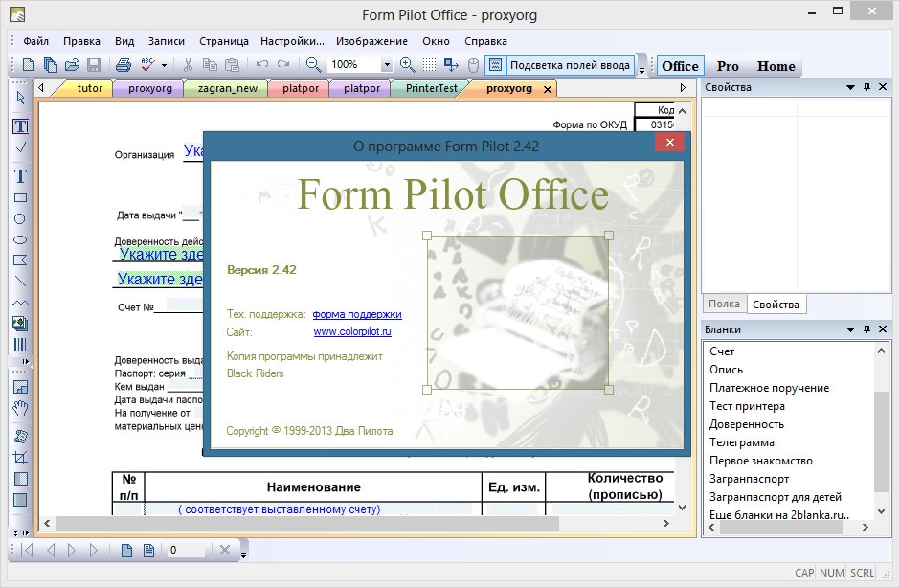The image size is (900, 588).
Task: Toggle the grid display icon
Action: click(x=430, y=65)
